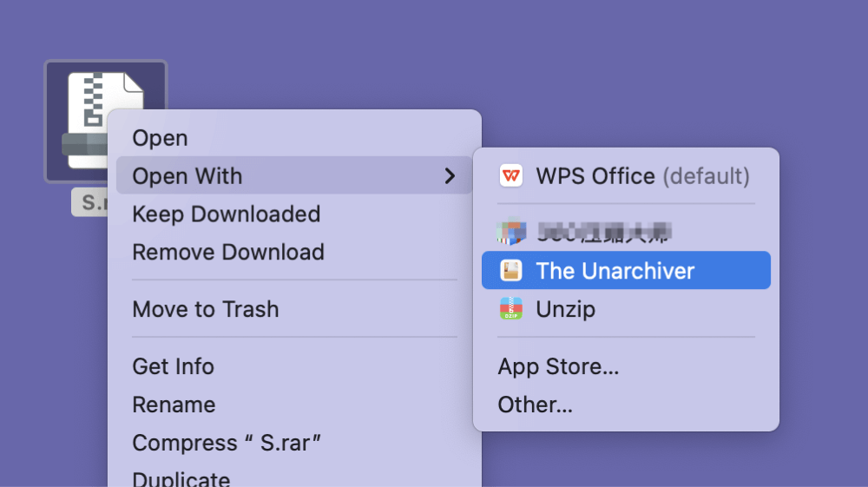
Task: Select Duplicate menu entry
Action: (x=294, y=478)
